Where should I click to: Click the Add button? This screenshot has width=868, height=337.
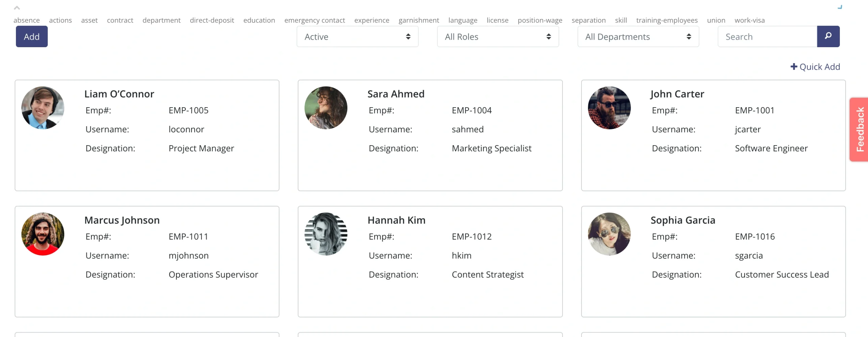tap(32, 36)
